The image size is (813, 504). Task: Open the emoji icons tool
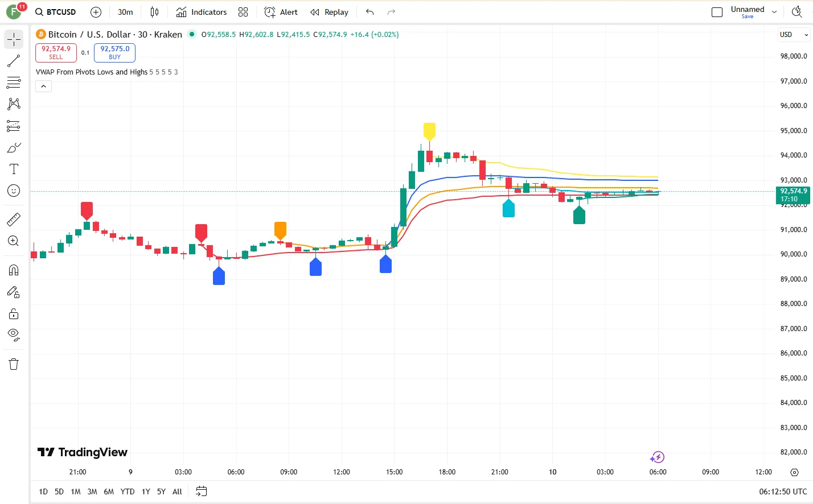tap(14, 191)
